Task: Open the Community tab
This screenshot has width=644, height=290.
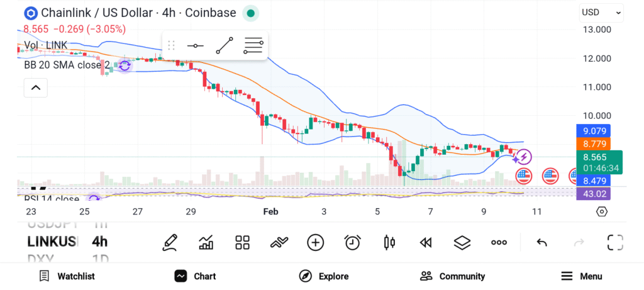Action: [x=453, y=276]
